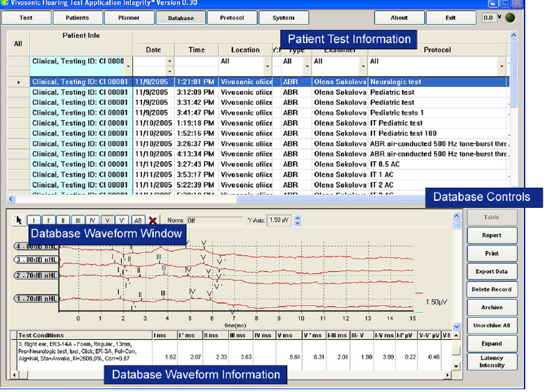Decrease Y-Axis scale with down arrow

tap(297, 223)
